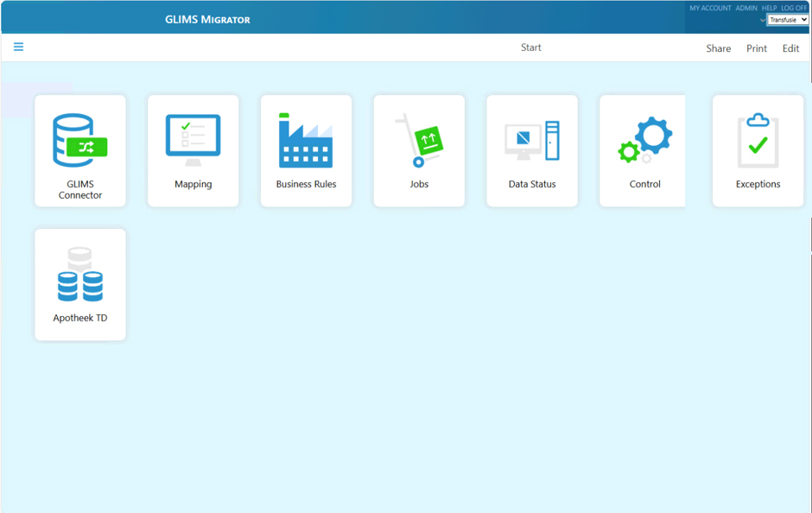Open the HELP link
812x513 pixels.
coord(769,8)
